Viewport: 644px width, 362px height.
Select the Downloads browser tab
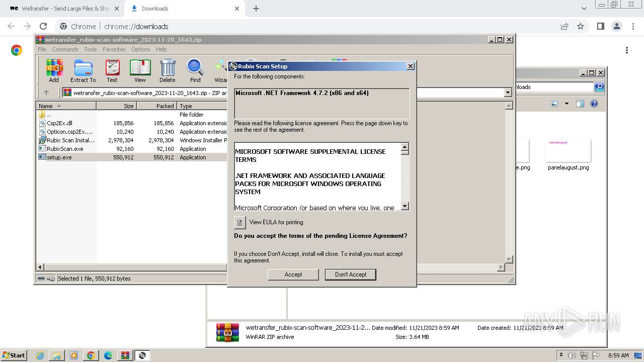(x=185, y=9)
